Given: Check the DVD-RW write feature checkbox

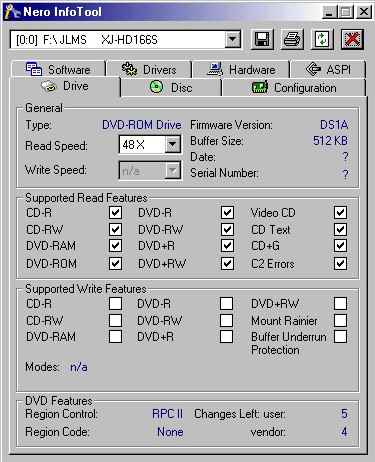Looking at the screenshot, I should point(227,320).
